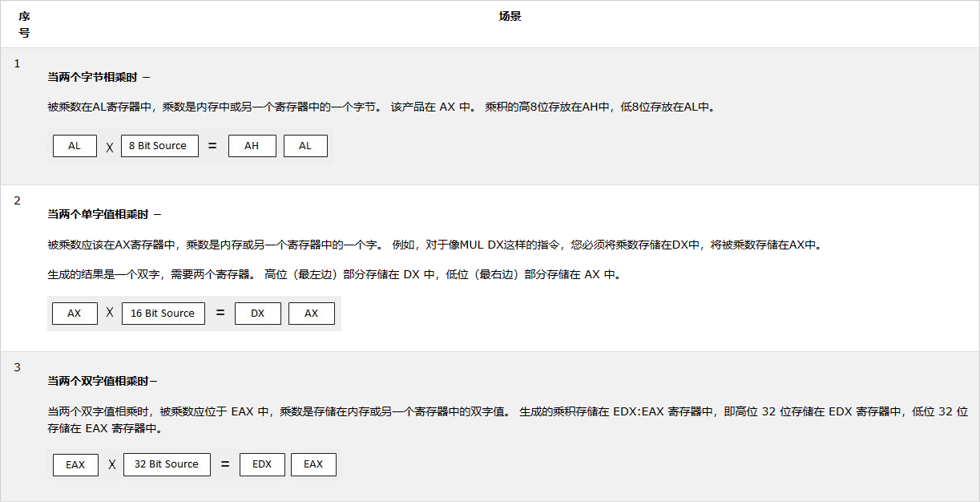Click the AX result box after DX
The width and height of the screenshot is (980, 502).
pos(312,314)
